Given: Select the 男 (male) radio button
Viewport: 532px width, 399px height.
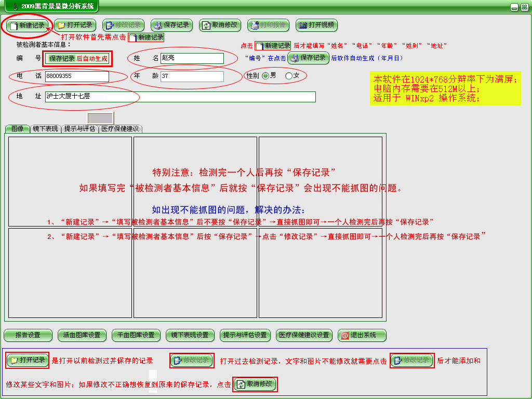Looking at the screenshot, I should point(265,76).
